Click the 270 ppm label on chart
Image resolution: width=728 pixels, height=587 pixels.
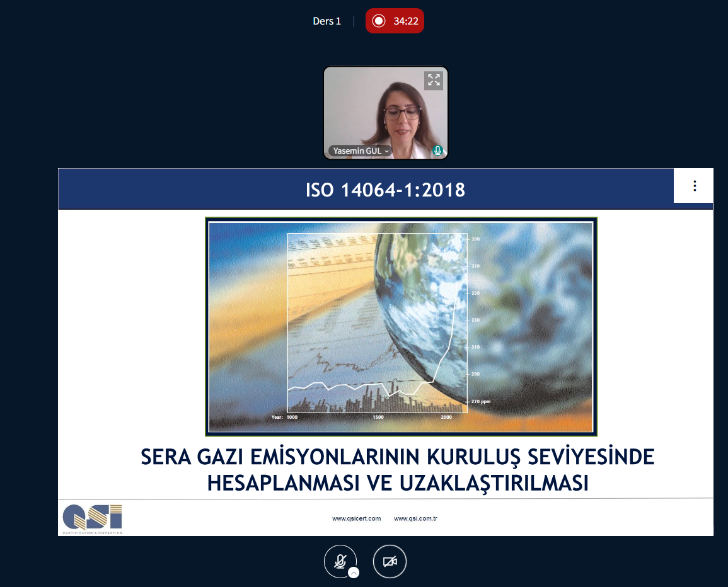pos(481,401)
